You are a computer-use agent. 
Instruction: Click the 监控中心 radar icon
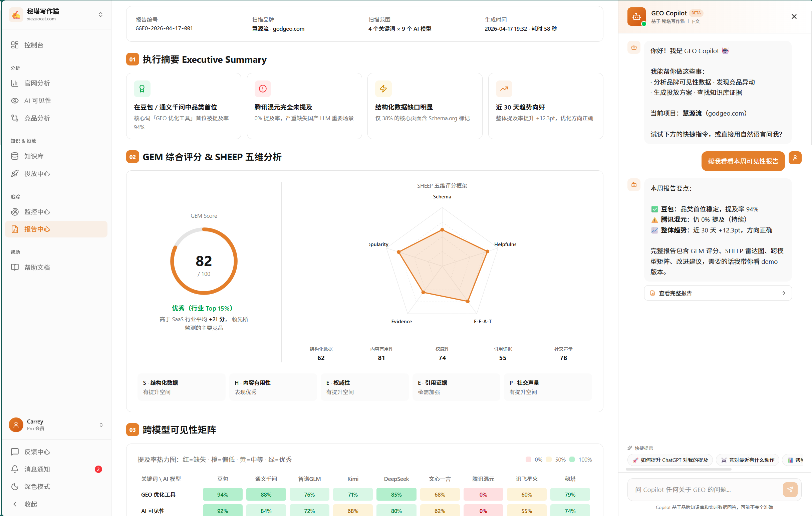(x=14, y=212)
